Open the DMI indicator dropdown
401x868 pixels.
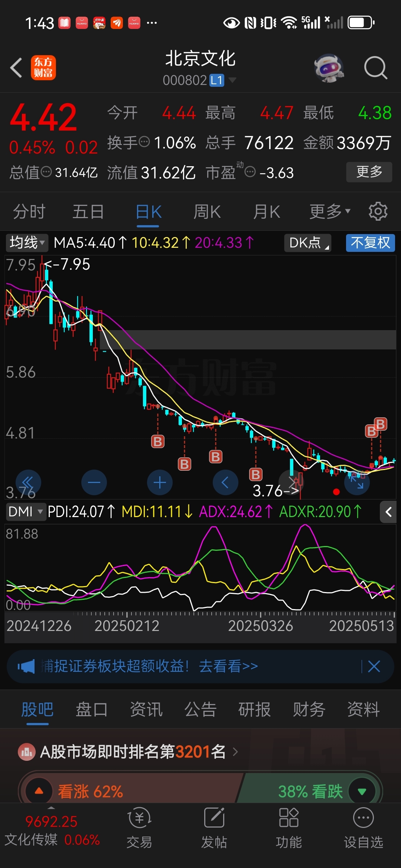[26, 512]
